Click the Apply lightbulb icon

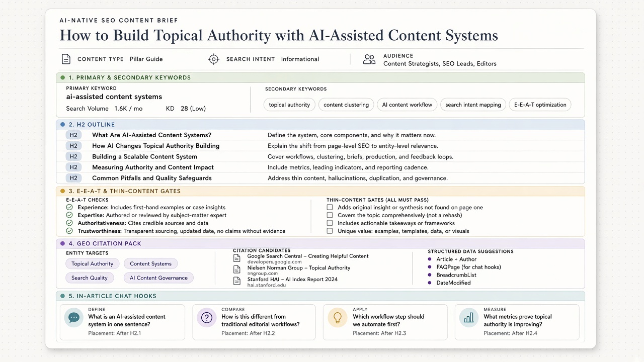click(338, 318)
